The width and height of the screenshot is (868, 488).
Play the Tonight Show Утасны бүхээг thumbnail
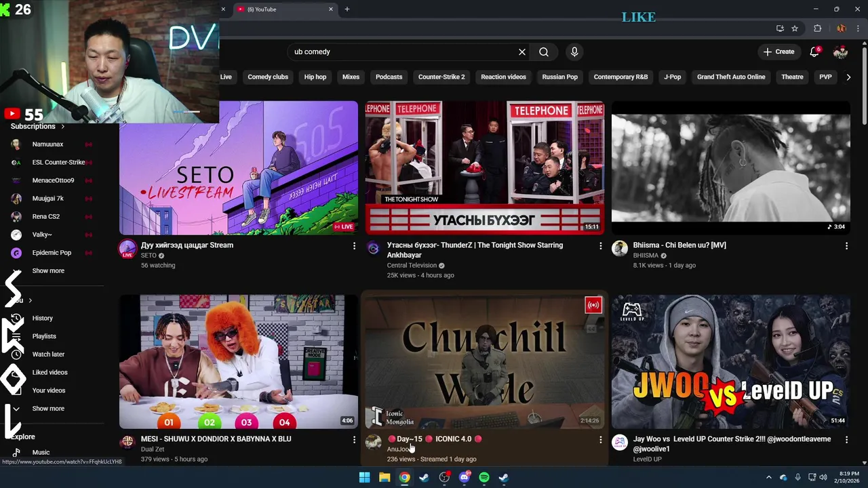pyautogui.click(x=485, y=168)
